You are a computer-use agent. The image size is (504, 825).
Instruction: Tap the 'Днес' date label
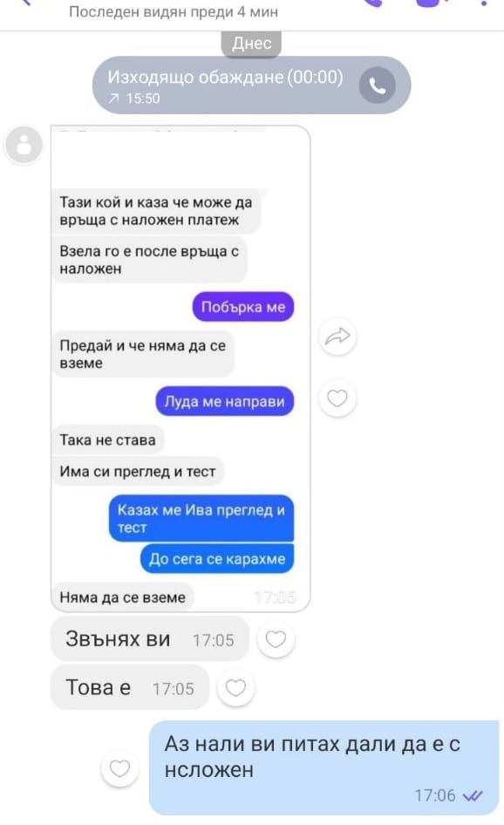click(251, 43)
